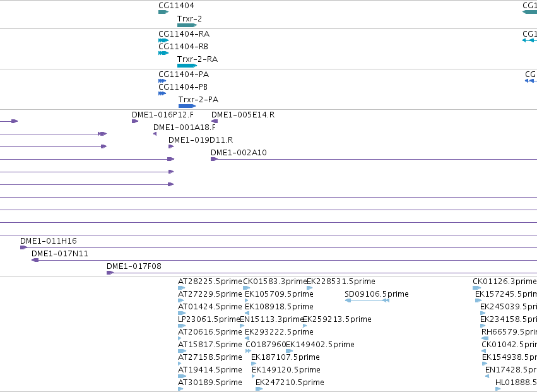Select the EK108918.5prime reverse arrow
The width and height of the screenshot is (537, 392).
(x=247, y=313)
